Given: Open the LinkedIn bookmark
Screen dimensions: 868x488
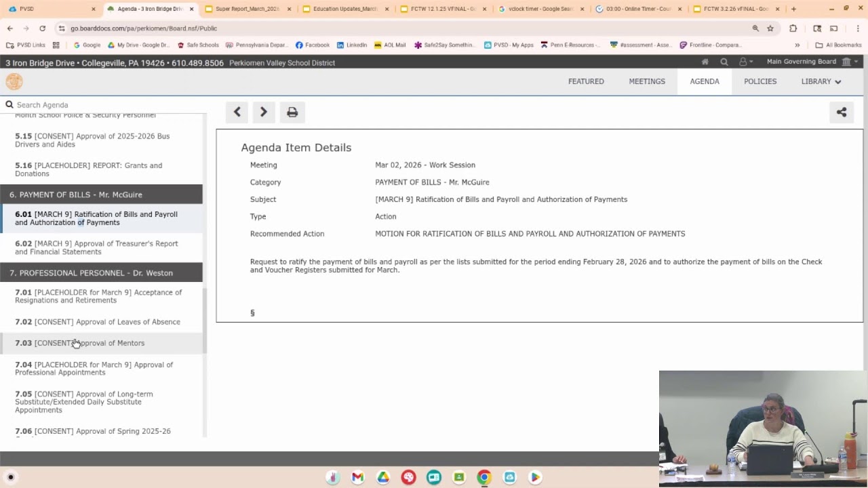Looking at the screenshot, I should click(352, 45).
